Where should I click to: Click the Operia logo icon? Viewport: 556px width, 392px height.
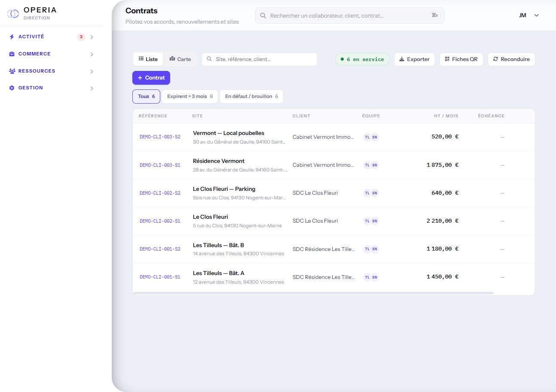tap(13, 14)
